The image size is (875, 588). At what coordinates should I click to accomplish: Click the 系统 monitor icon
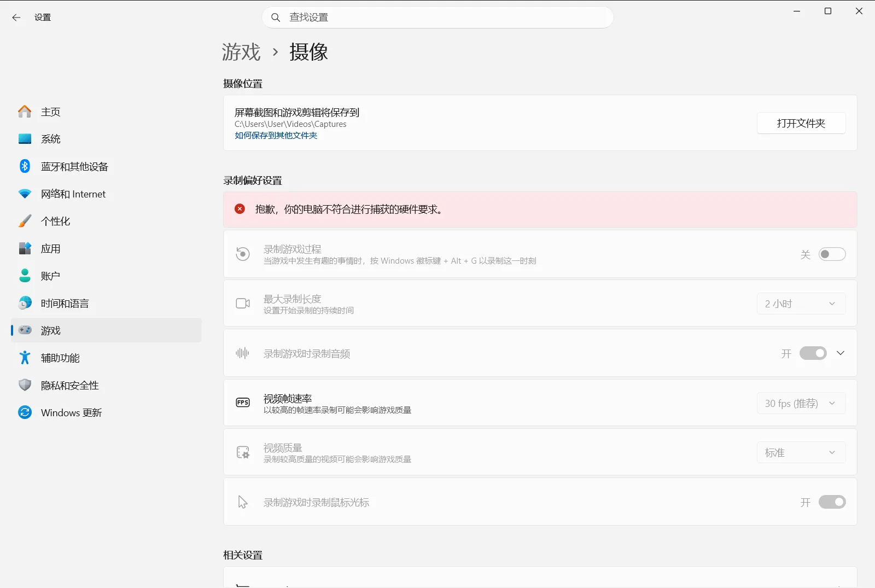[25, 139]
